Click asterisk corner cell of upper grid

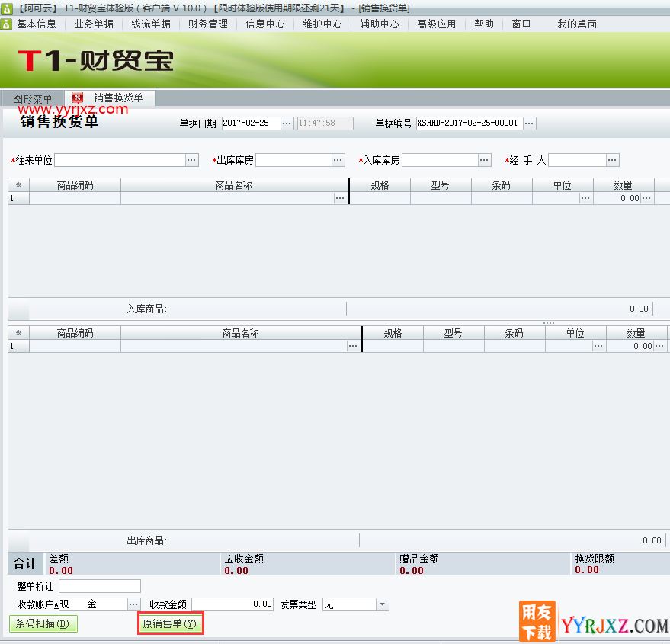pos(18,185)
